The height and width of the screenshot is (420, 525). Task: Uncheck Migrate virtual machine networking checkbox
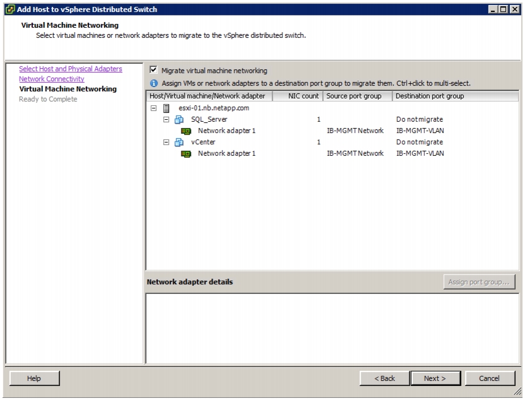pyautogui.click(x=153, y=69)
